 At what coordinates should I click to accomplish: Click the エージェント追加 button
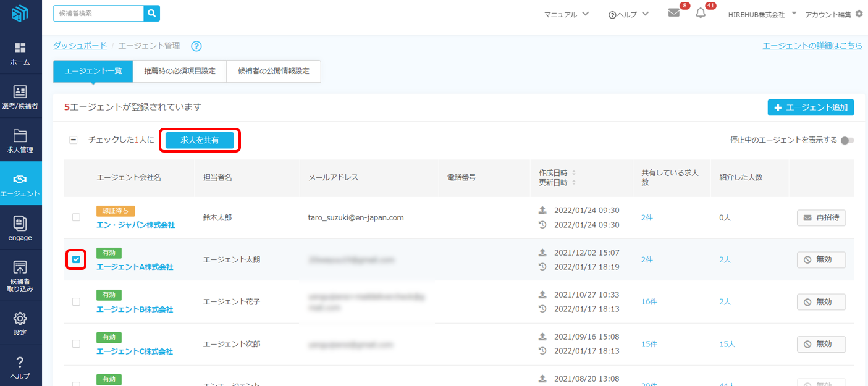pos(811,107)
